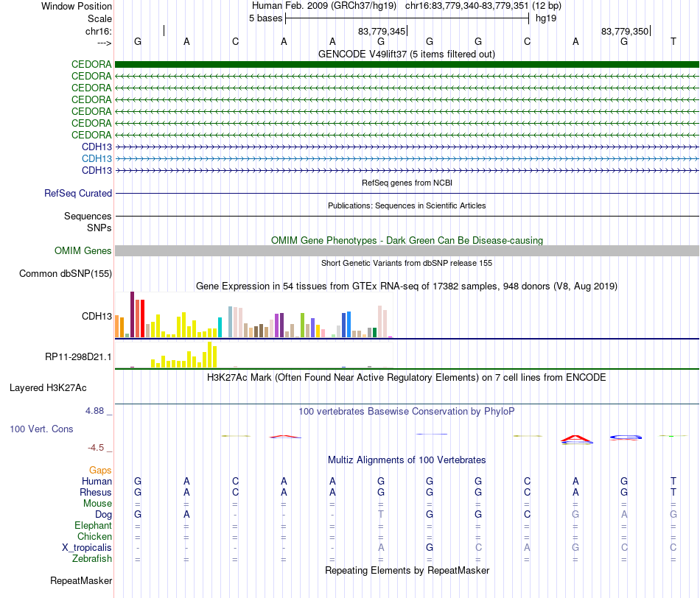Screen dimensions: 700x598
Task: Open '100 vertebrates Basewise Conservation by PhyloP' title
Action: pyautogui.click(x=407, y=412)
